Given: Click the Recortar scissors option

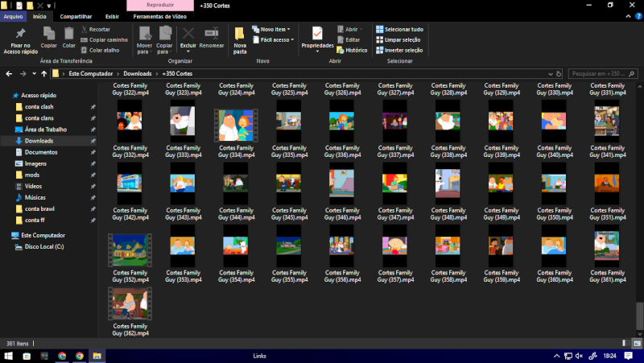Looking at the screenshot, I should point(95,29).
